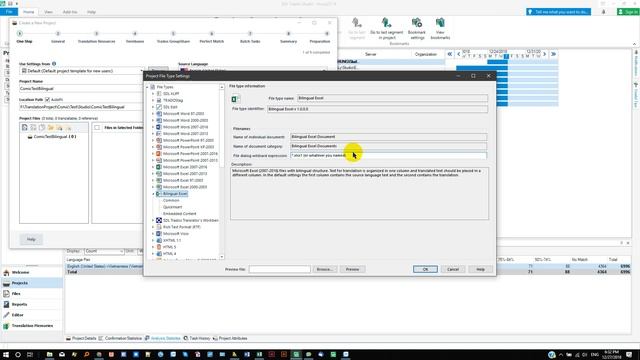Select Common under Bilingual Excel
640x360 pixels.
(171, 200)
